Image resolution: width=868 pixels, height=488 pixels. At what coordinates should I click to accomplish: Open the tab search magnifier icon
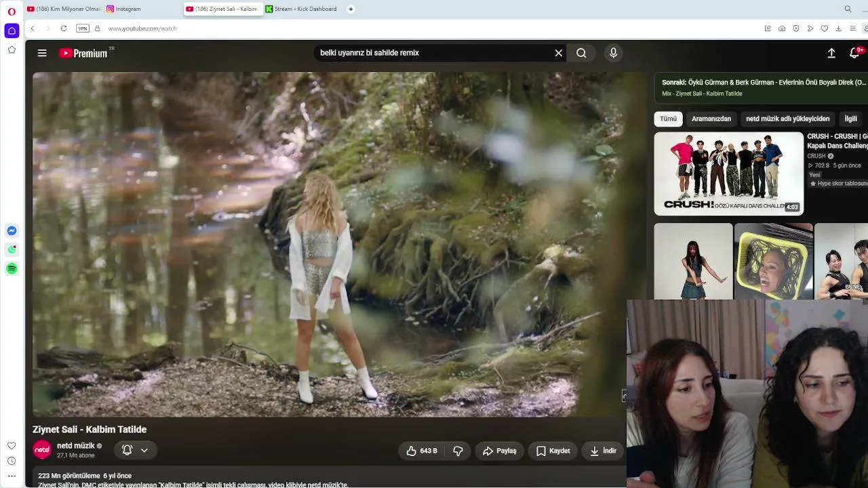pyautogui.click(x=848, y=9)
